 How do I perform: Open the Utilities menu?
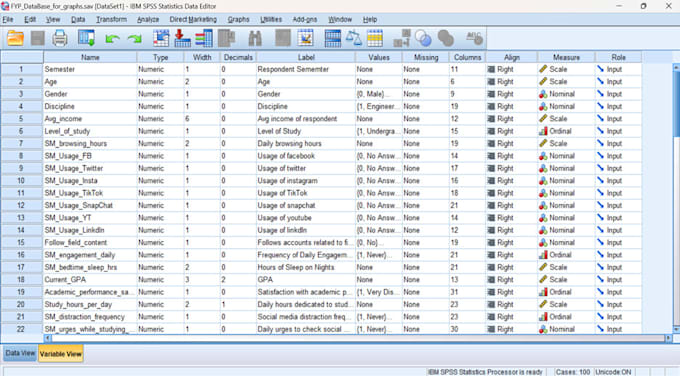click(271, 20)
